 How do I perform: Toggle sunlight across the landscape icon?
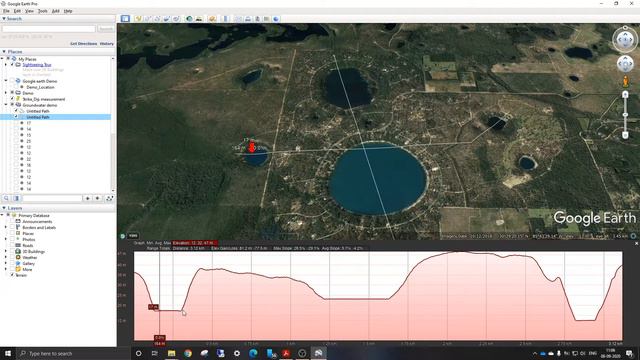tap(199, 19)
